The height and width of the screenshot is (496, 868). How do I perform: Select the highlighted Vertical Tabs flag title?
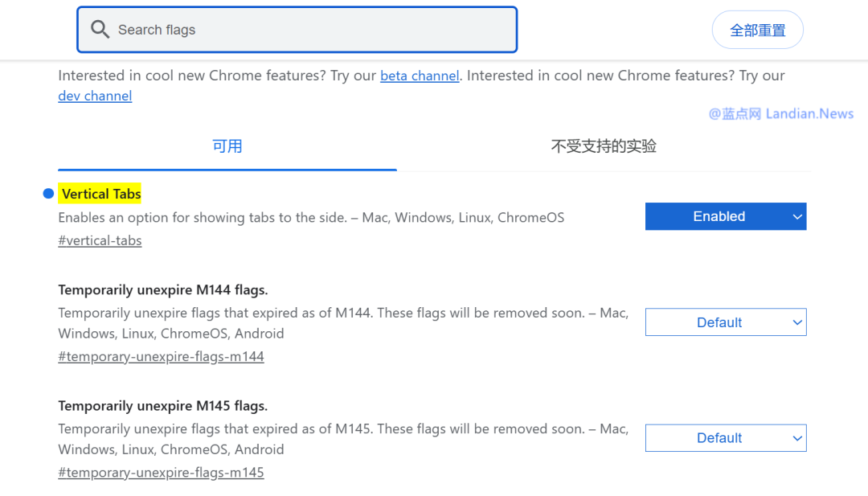[100, 193]
